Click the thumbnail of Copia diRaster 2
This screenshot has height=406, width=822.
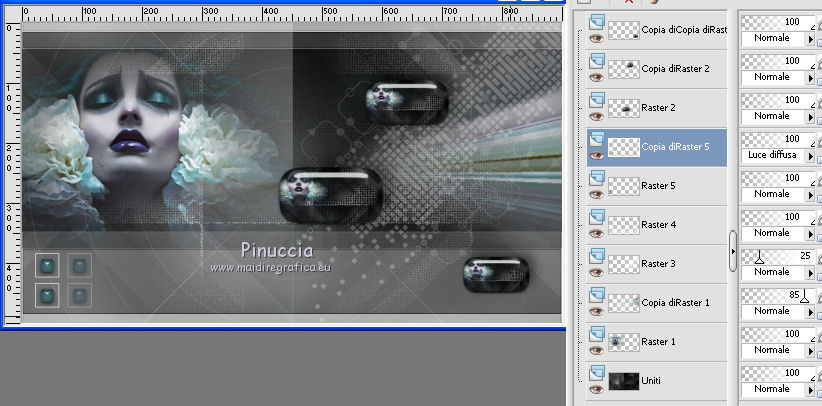(x=624, y=69)
